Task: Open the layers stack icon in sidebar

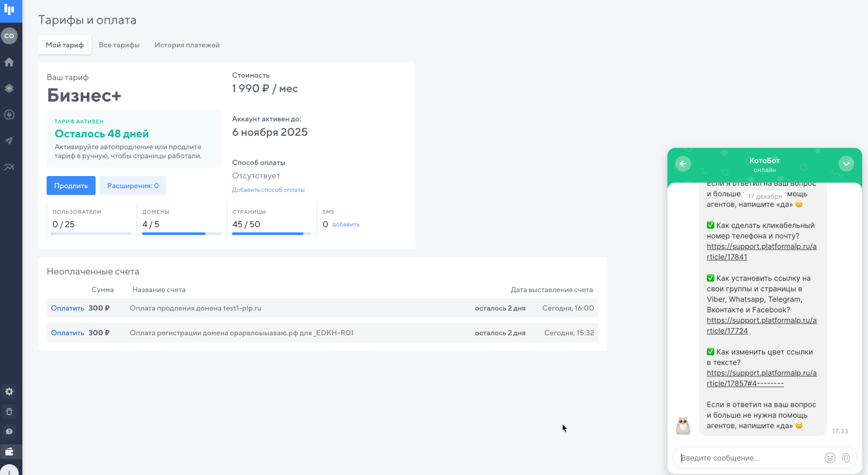Action: 9,88
